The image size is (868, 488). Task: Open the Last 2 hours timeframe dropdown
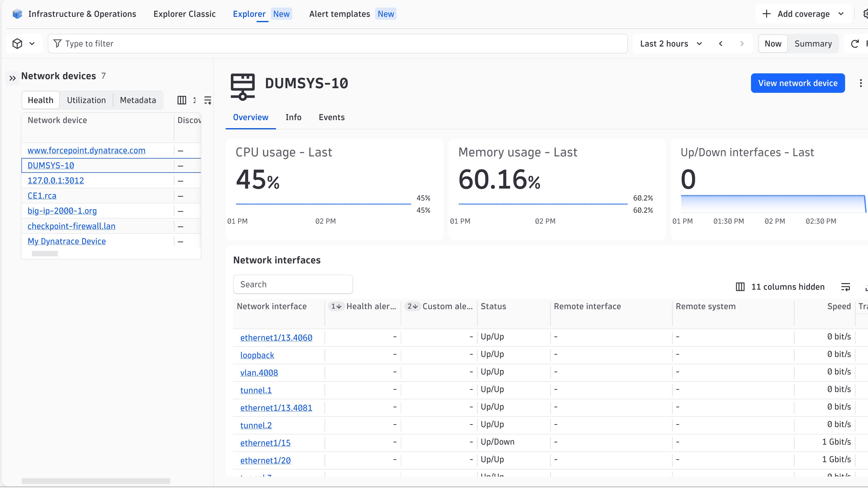pyautogui.click(x=671, y=43)
